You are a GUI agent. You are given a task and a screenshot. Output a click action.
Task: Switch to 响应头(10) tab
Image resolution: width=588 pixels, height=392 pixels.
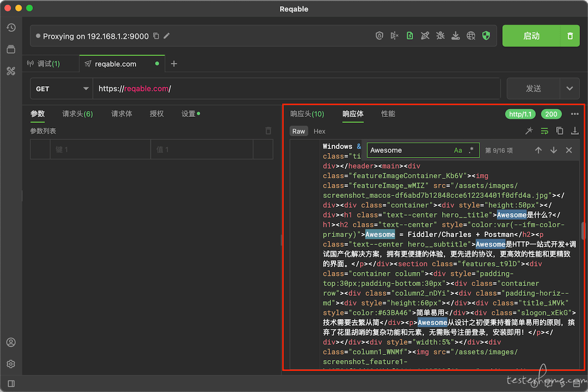pos(307,114)
